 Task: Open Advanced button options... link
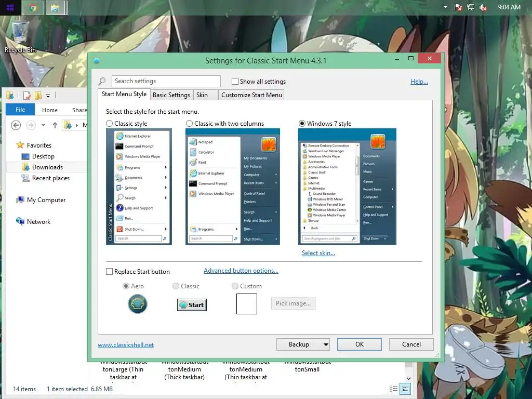point(241,271)
